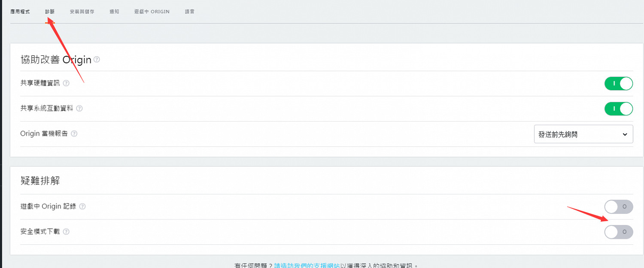
Task: Click help icon next to 遊戲中 Origin 記錄
Action: [x=82, y=207]
